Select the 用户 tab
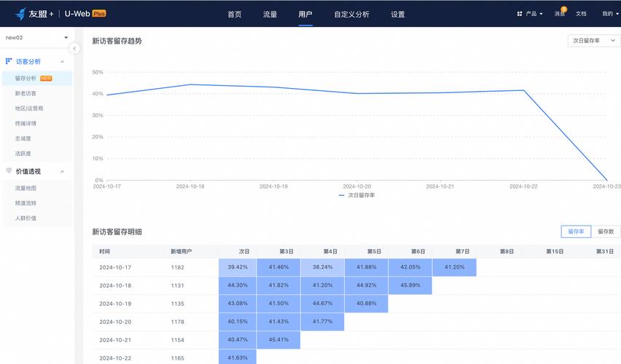Screen dimensions: 621x364 pyautogui.click(x=305, y=15)
